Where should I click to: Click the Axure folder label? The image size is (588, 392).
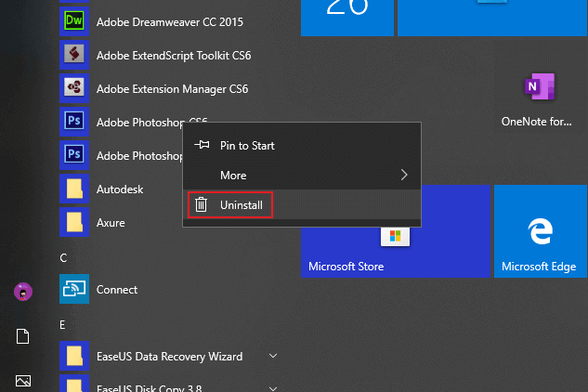[x=111, y=223]
